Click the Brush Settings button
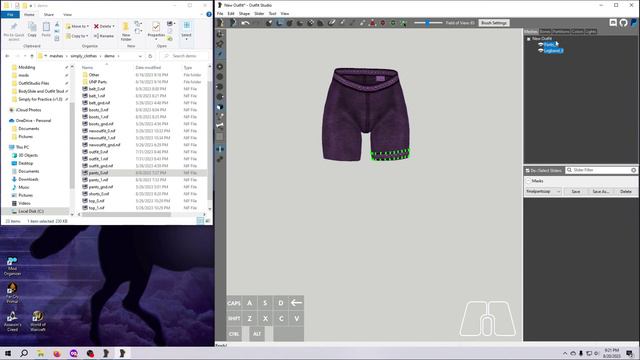Viewport: 640px width, 360px height. click(494, 23)
